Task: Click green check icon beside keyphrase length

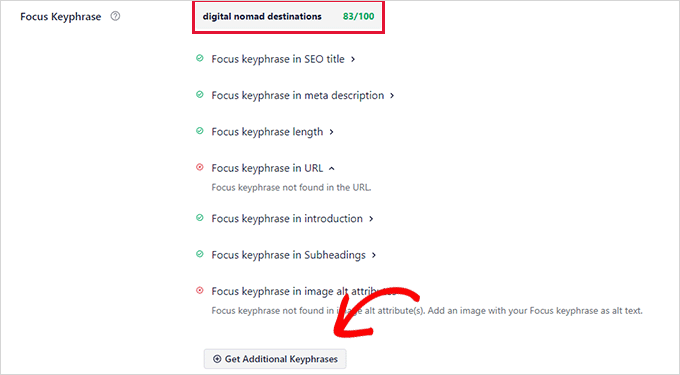Action: (x=199, y=131)
